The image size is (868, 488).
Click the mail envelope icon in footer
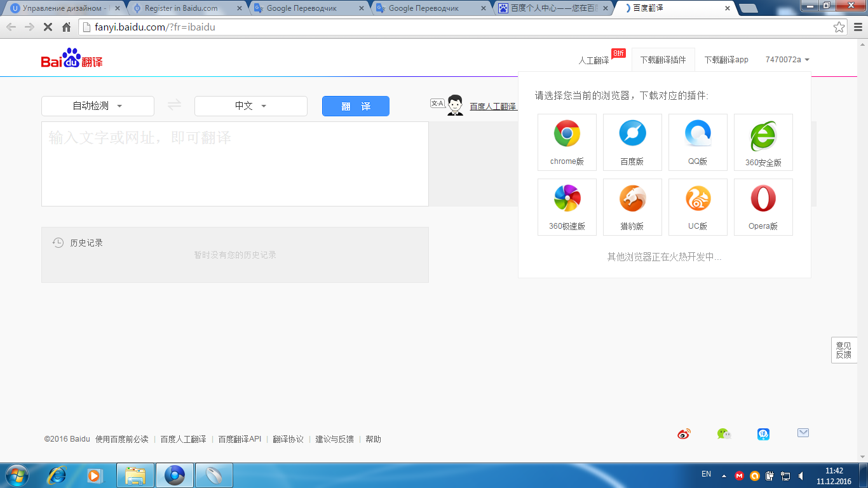[x=803, y=433]
